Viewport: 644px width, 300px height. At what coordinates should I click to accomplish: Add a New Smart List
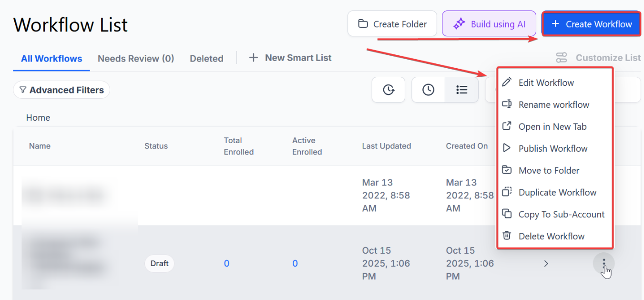pyautogui.click(x=290, y=58)
